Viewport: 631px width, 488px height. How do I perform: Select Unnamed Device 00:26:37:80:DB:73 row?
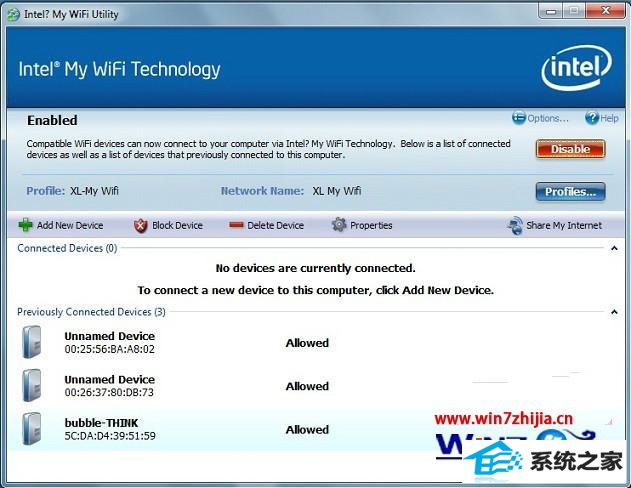tap(315, 386)
